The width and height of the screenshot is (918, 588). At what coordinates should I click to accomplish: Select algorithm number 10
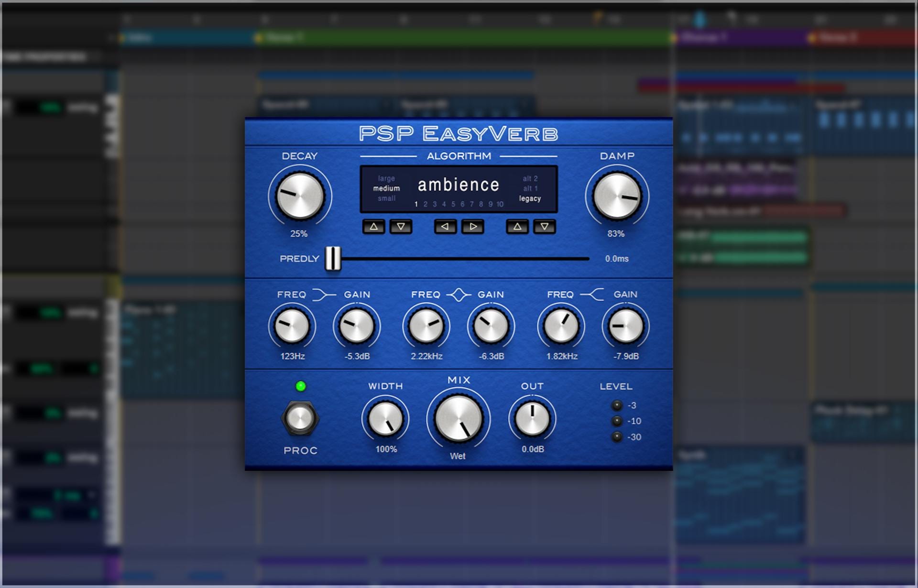(x=500, y=205)
